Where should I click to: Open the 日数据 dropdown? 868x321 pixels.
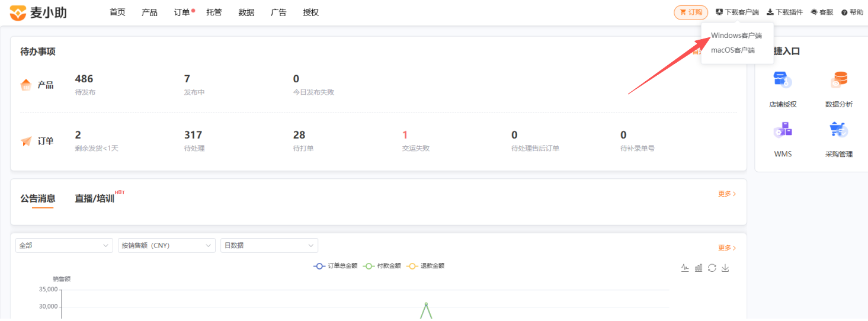coord(269,245)
